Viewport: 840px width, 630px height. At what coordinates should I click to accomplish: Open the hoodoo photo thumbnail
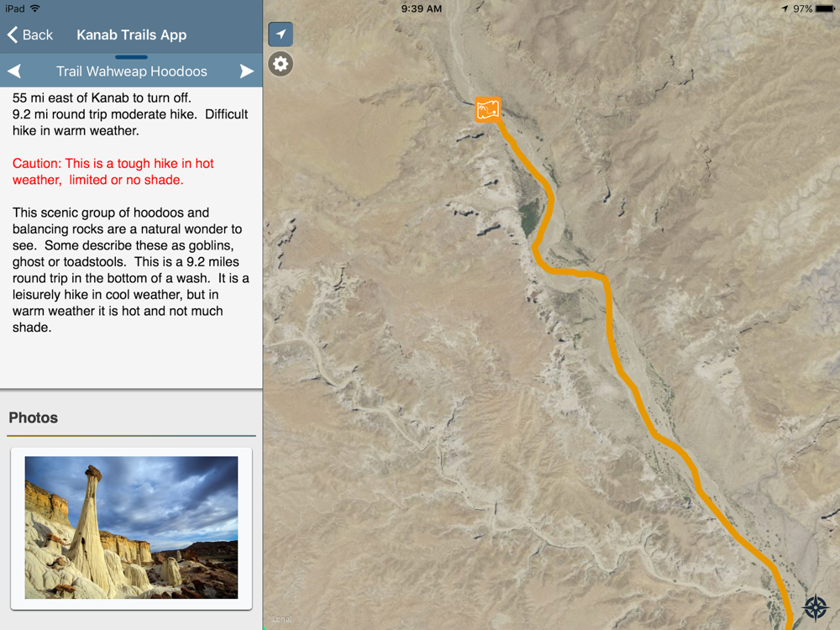pos(131,528)
